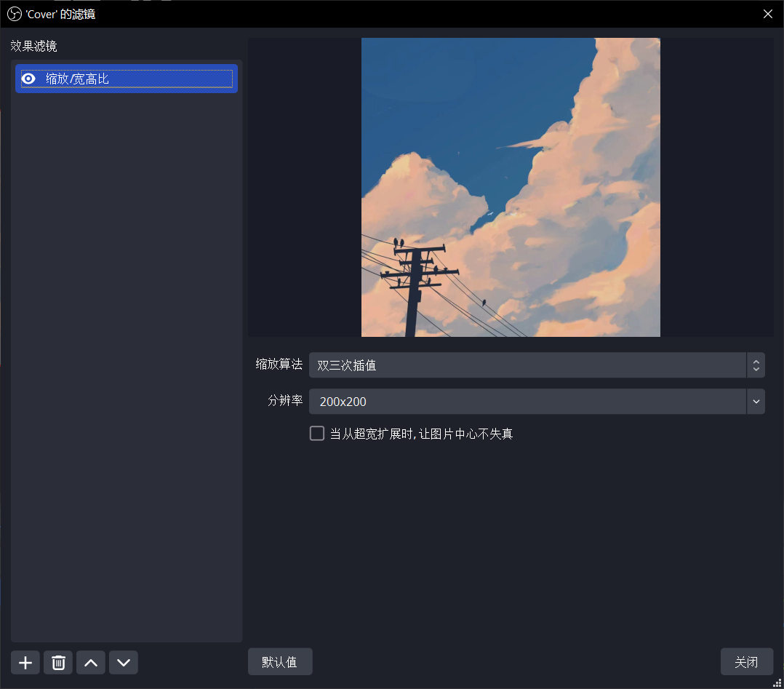Click the window resize grip corner
The height and width of the screenshot is (689, 784).
click(x=777, y=683)
